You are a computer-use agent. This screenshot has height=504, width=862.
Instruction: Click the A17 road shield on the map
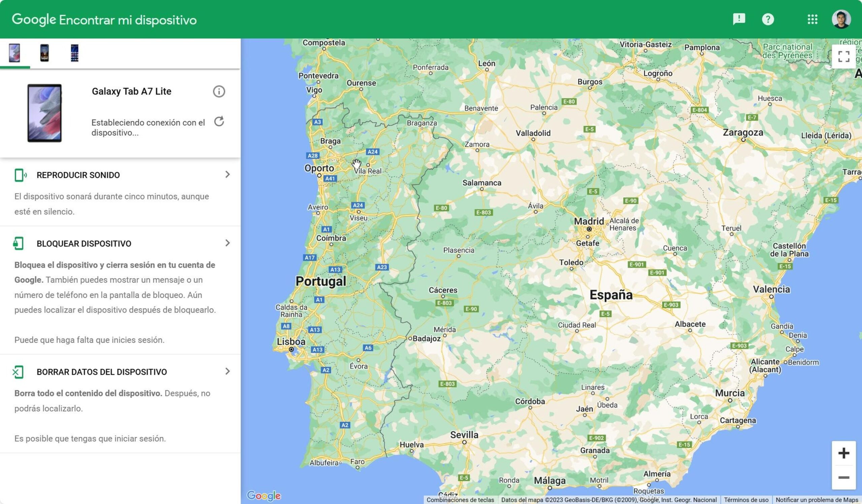(309, 258)
